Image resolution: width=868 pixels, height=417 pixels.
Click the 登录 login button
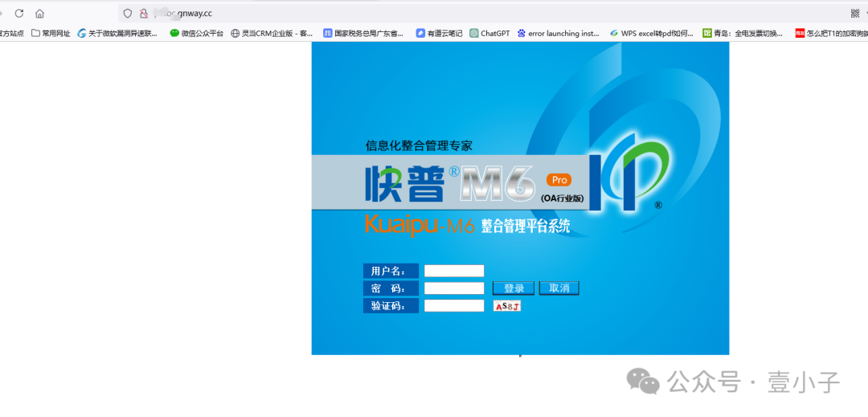[514, 288]
